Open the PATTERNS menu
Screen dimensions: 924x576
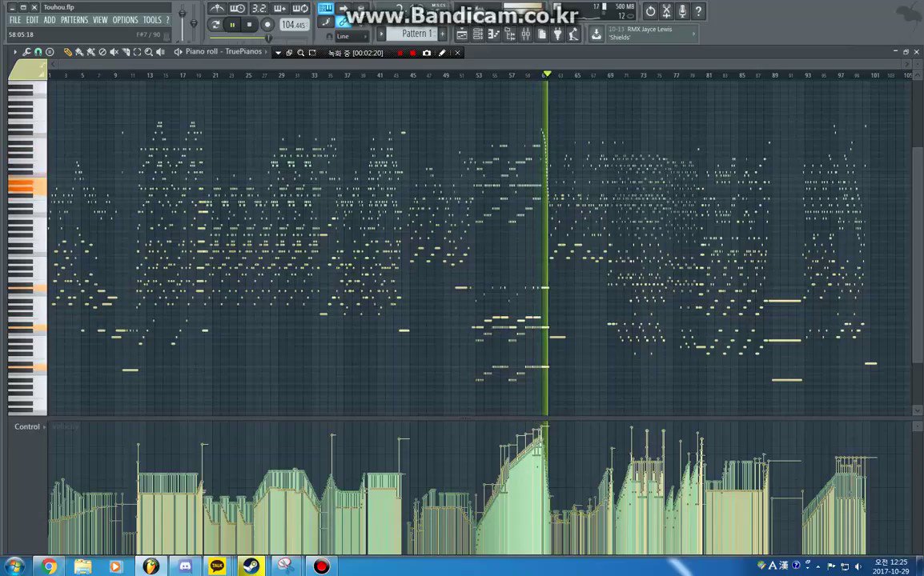coord(74,20)
